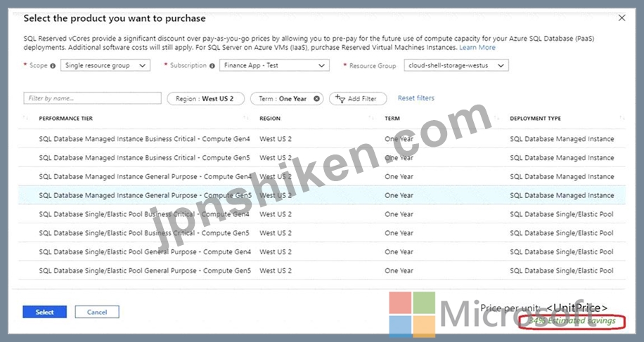Sort by Term column header

392,119
